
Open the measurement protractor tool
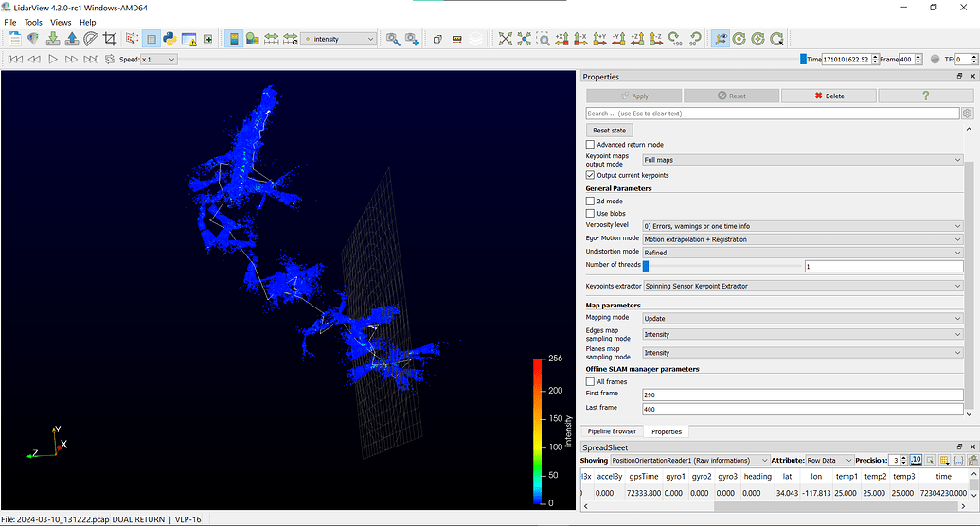click(x=91, y=39)
